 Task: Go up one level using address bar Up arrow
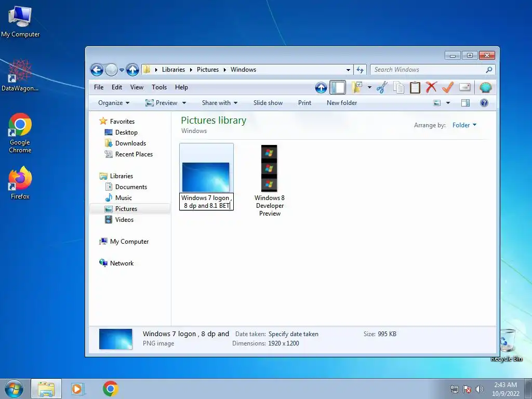point(132,70)
